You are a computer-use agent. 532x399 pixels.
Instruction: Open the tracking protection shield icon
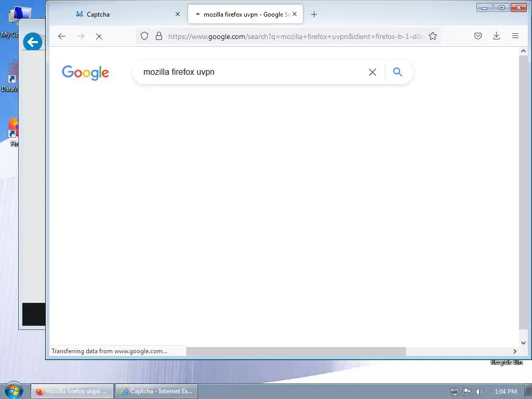144,36
